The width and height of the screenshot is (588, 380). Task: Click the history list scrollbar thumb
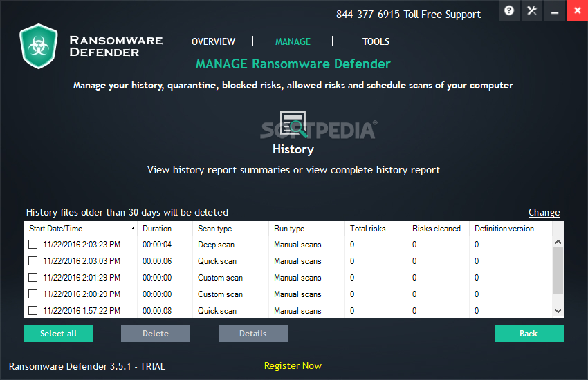click(x=558, y=270)
